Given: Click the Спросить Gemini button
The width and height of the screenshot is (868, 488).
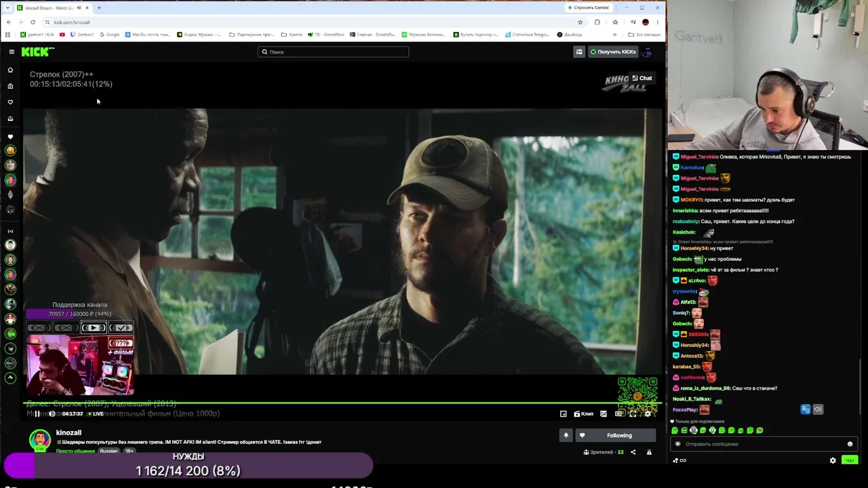Looking at the screenshot, I should [588, 7].
